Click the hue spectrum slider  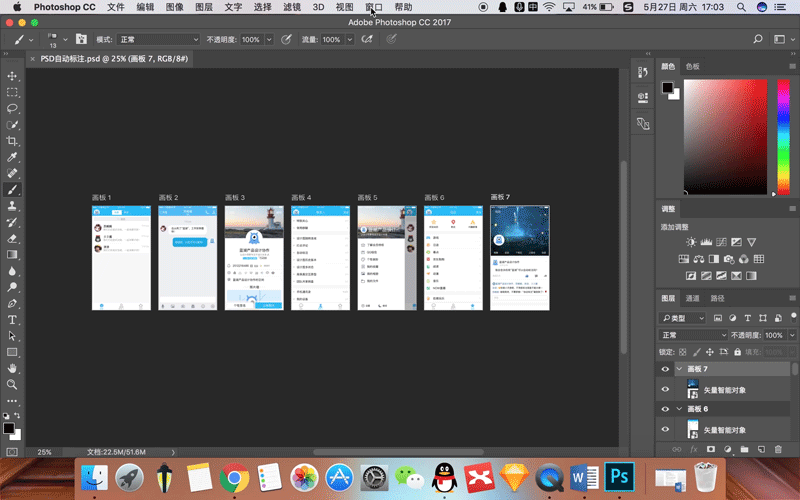[784, 137]
